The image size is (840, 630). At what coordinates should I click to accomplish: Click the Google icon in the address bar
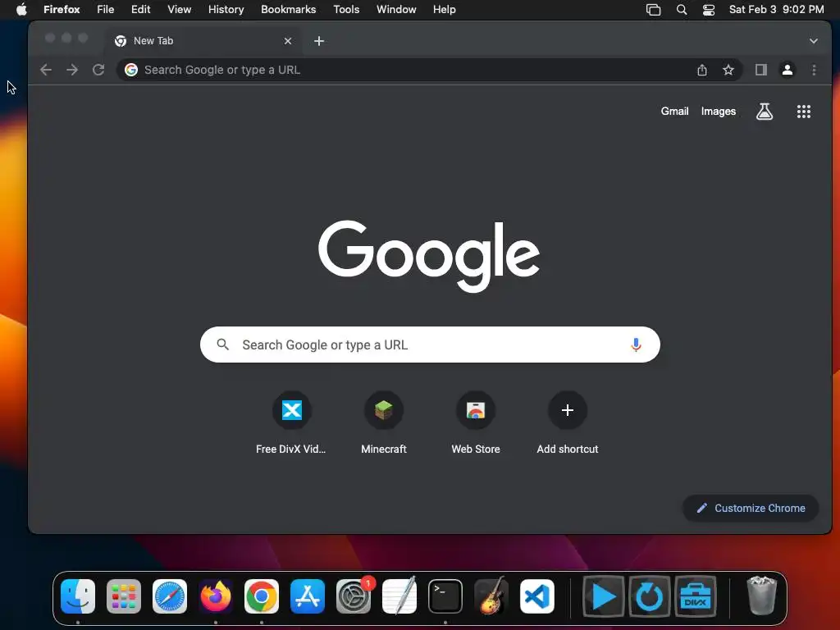tap(131, 70)
